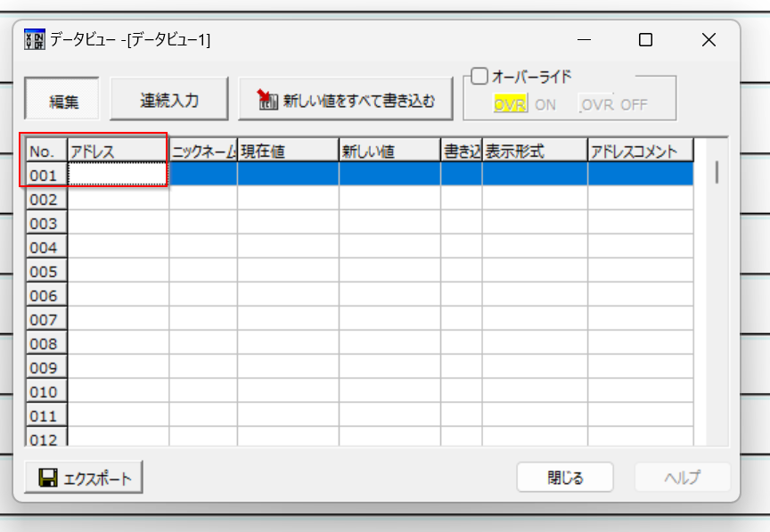Select row header 006
Screen dimensions: 770x532
coord(46,295)
